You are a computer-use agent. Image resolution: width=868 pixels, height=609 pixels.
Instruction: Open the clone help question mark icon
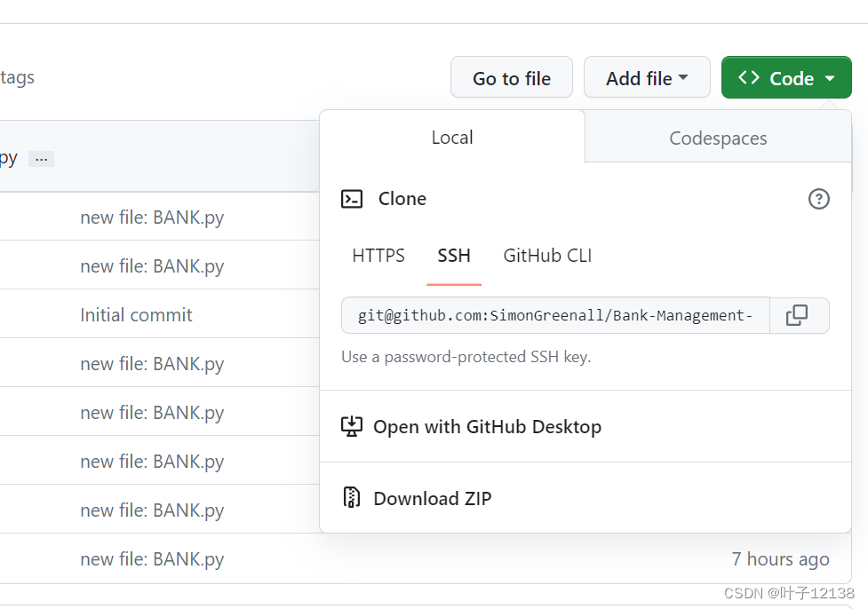[819, 199]
